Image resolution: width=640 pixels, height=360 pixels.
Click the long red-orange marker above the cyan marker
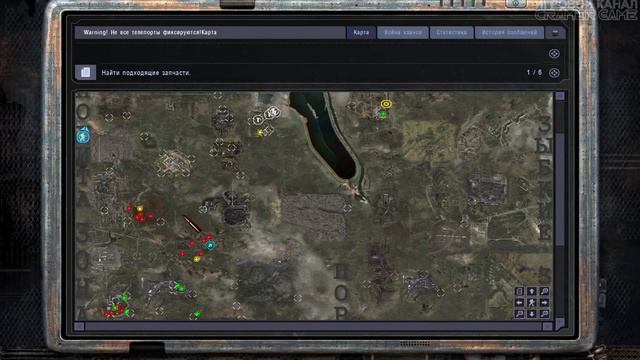(191, 224)
